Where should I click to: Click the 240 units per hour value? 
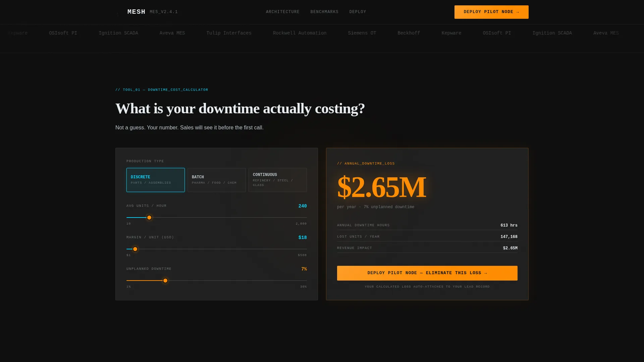click(x=303, y=206)
